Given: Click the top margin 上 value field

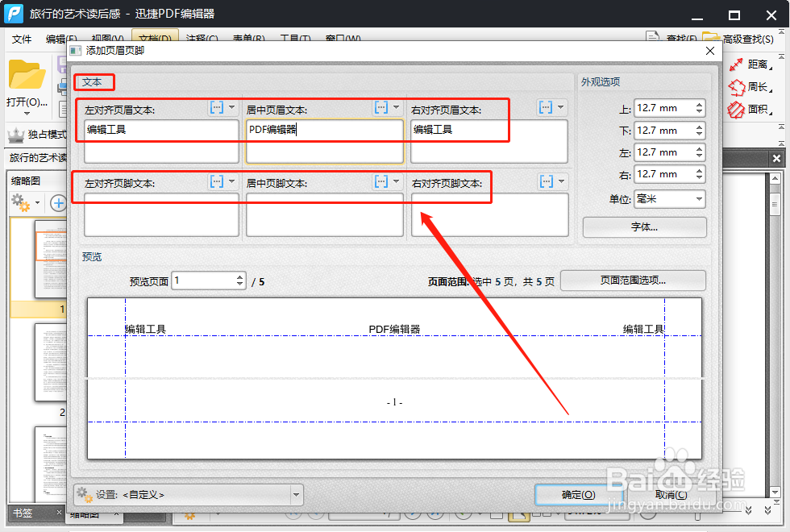Looking at the screenshot, I should coord(663,108).
